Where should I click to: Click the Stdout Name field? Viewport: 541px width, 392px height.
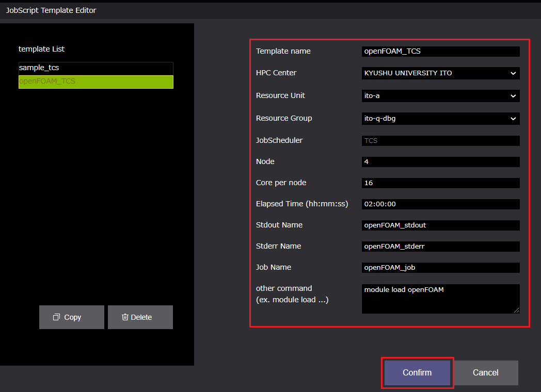tap(440, 225)
